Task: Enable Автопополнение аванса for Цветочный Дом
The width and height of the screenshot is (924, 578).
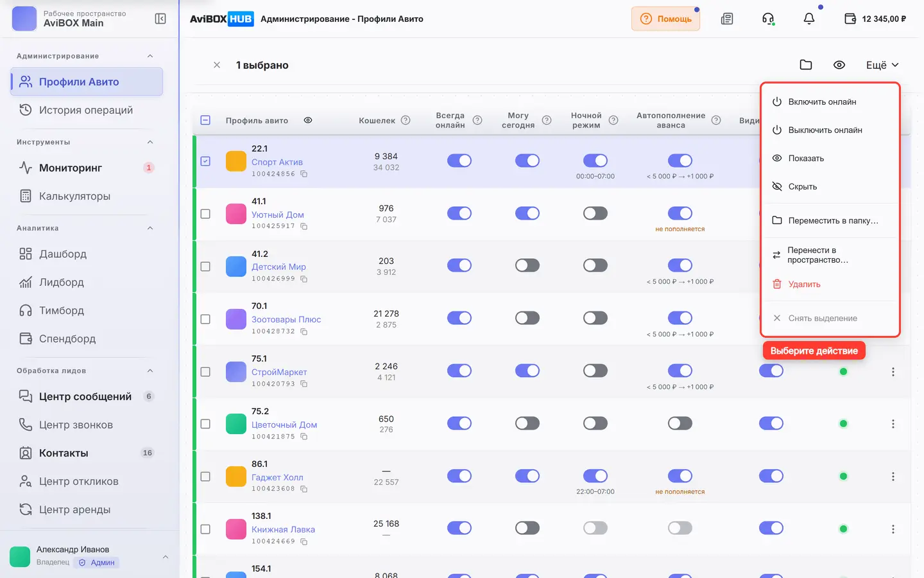Action: point(680,423)
